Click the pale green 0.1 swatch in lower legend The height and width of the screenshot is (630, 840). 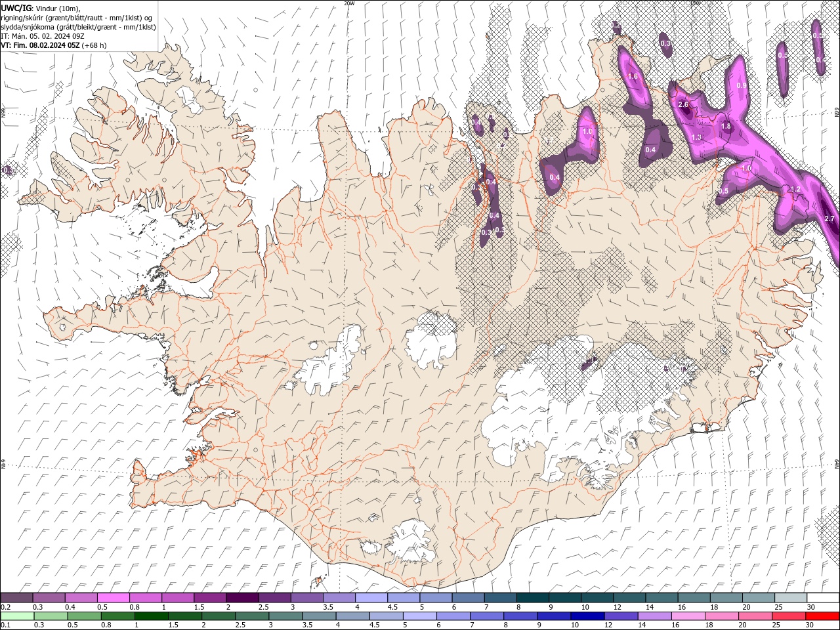[x=17, y=616]
